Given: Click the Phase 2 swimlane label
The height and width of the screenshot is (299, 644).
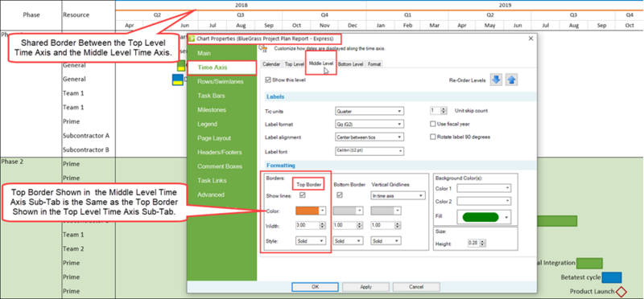Looking at the screenshot, I should pyautogui.click(x=12, y=162).
